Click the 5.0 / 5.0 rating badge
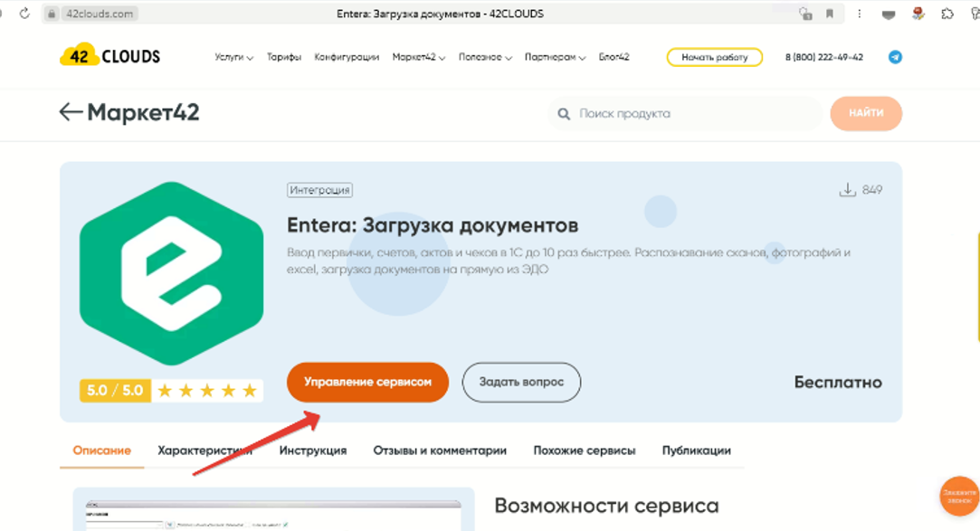This screenshot has width=980, height=531. click(115, 391)
